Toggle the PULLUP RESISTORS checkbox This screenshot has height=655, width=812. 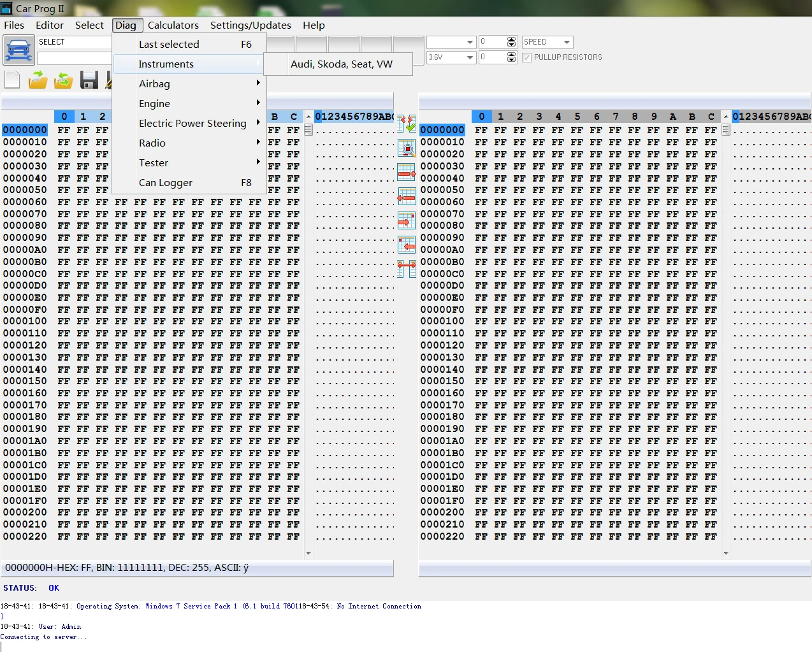pyautogui.click(x=526, y=57)
